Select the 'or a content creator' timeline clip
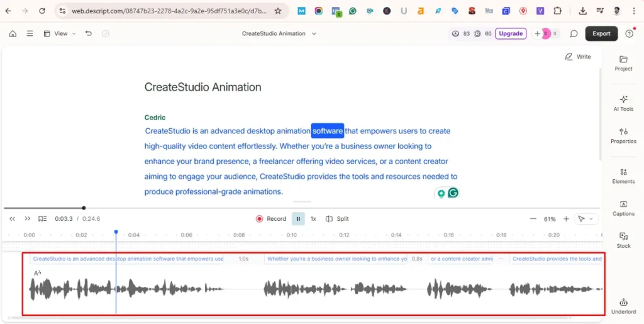644x324 pixels. [460, 259]
